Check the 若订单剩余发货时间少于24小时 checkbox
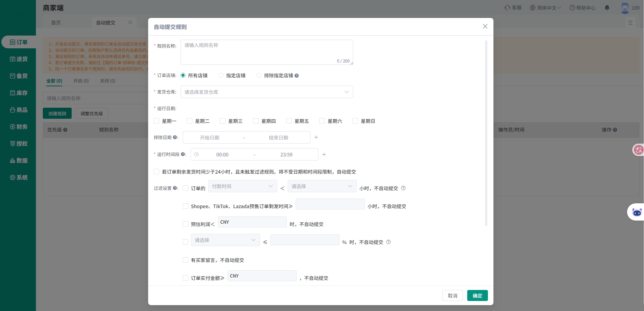This screenshot has width=644, height=311. (156, 172)
